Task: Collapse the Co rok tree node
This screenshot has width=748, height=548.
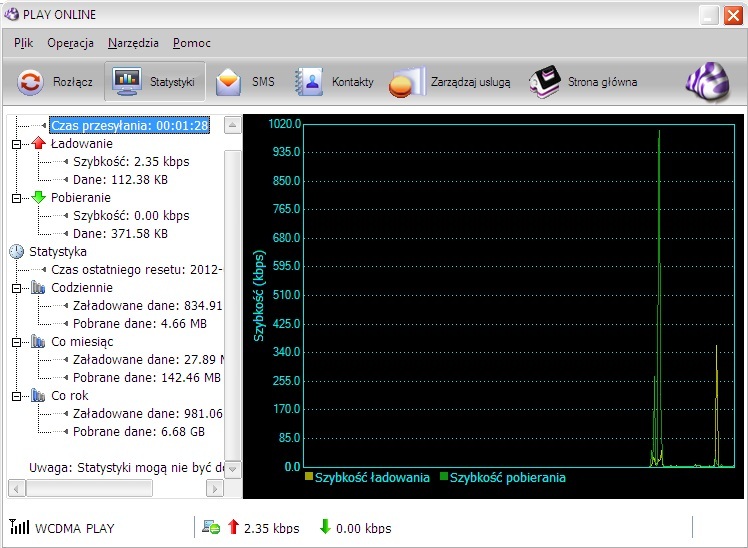Action: click(x=17, y=396)
